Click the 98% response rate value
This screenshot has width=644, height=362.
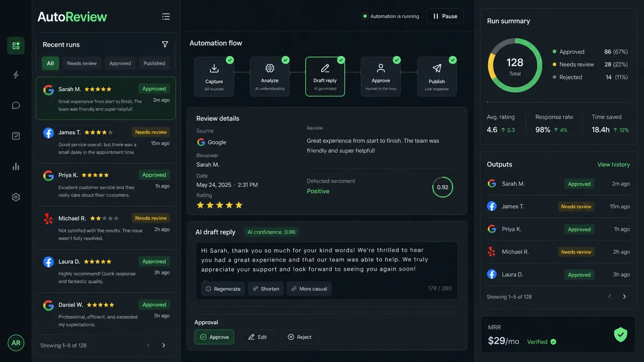543,130
